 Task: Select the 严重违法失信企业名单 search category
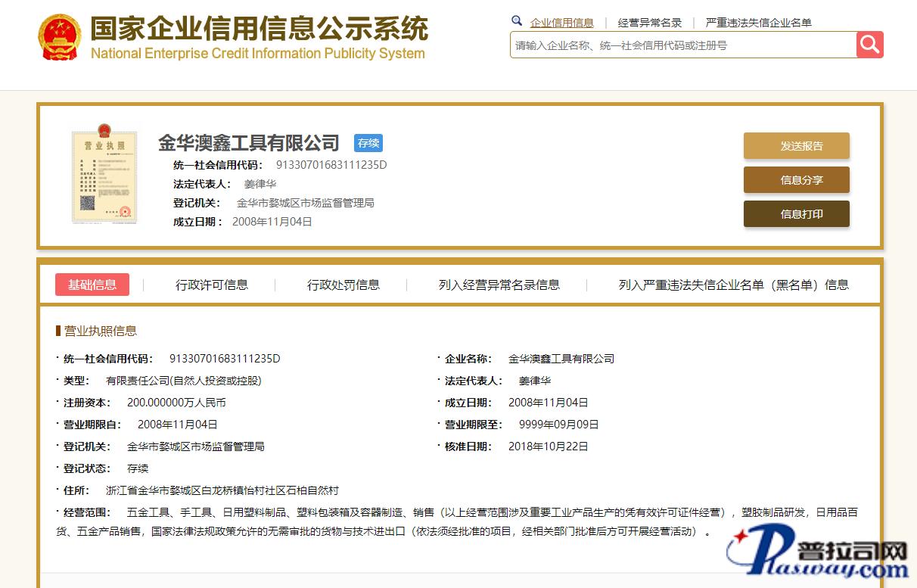[758, 23]
